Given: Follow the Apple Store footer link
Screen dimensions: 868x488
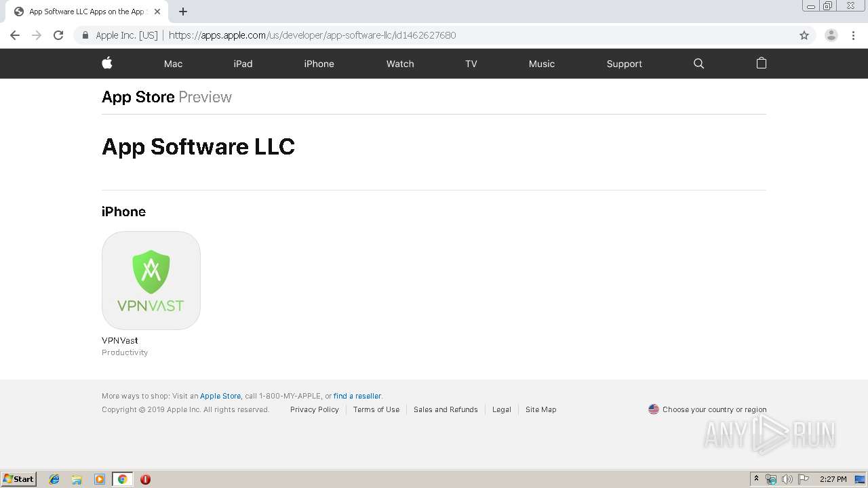Looking at the screenshot, I should point(220,396).
